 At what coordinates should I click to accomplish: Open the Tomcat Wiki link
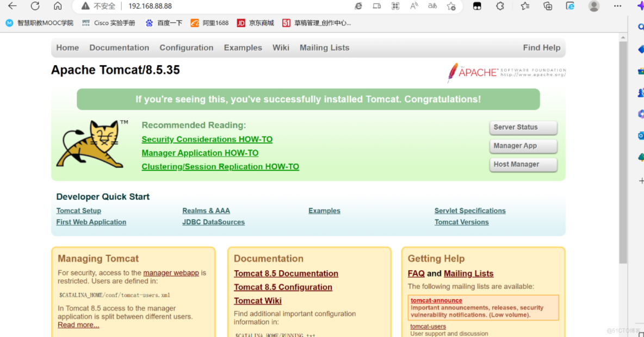click(x=257, y=301)
